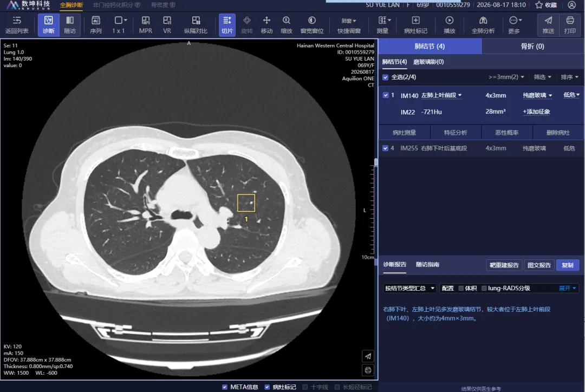Click nodule marker box 1 on the CT image
Screen dimensions: 585x392
pos(246,203)
